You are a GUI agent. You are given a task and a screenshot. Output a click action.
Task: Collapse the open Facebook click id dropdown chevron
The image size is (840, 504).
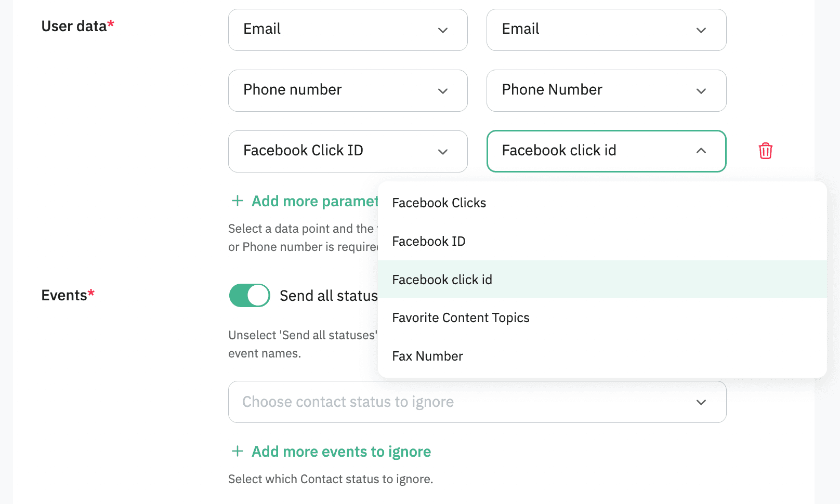pos(701,151)
